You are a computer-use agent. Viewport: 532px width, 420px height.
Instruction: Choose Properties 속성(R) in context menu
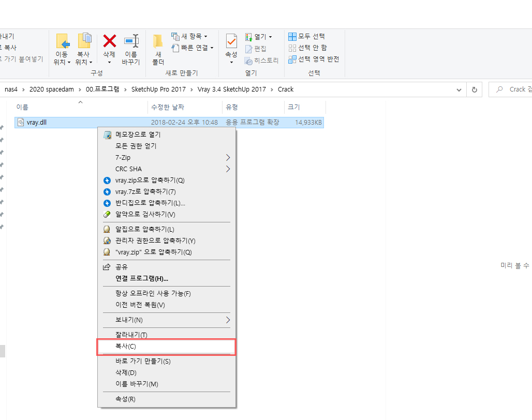click(167, 399)
